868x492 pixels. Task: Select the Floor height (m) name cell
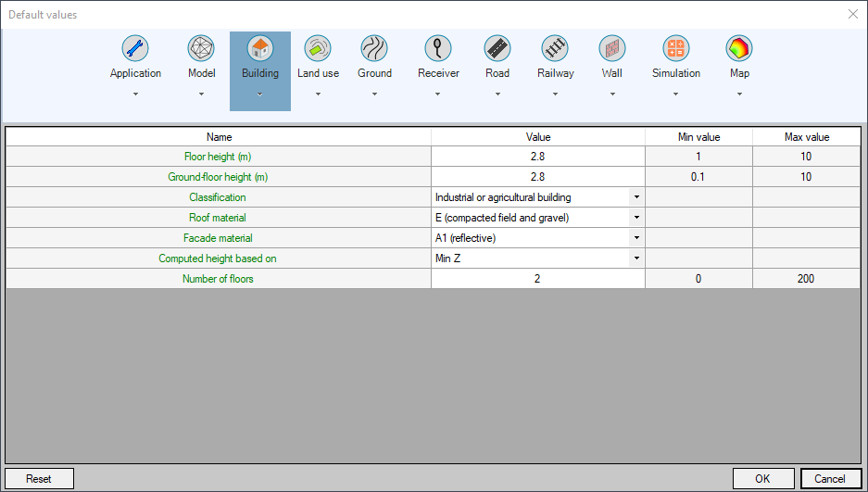[218, 157]
